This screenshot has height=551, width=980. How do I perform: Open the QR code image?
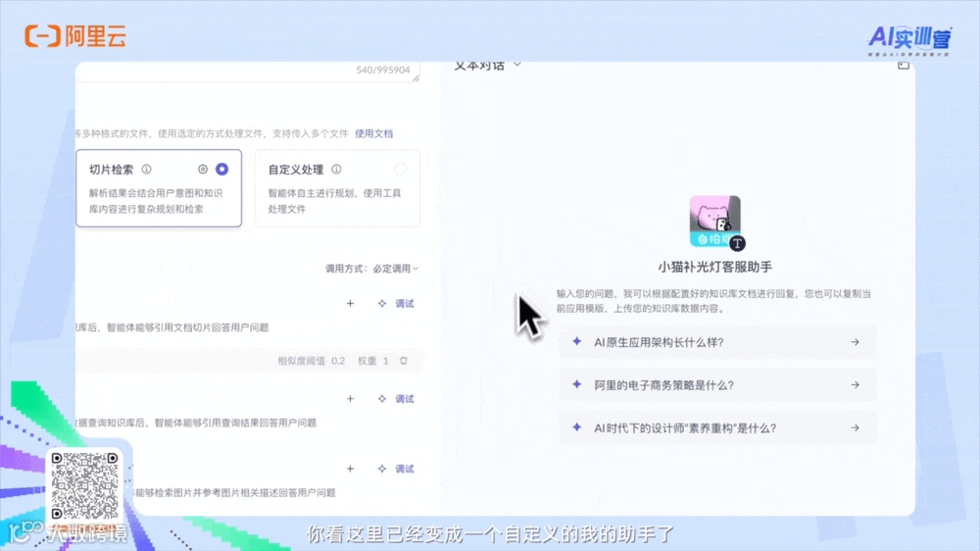[x=84, y=486]
